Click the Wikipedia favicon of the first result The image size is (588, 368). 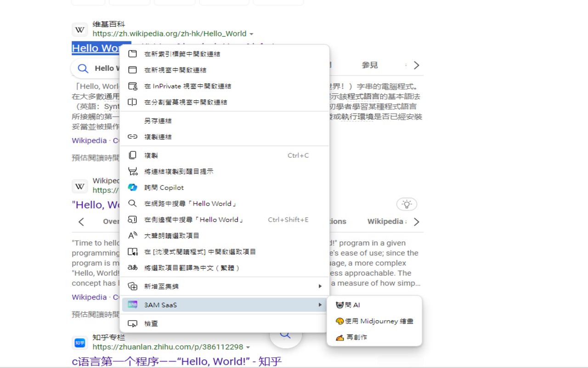(x=80, y=29)
